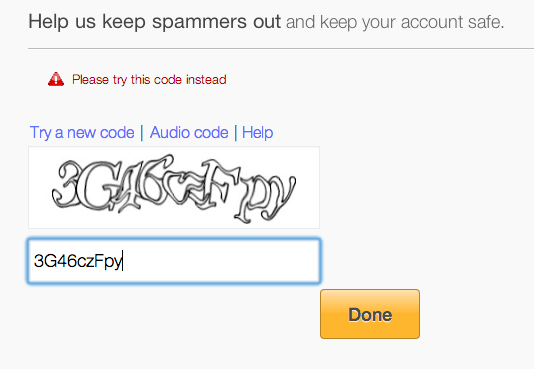This screenshot has height=369, width=534.
Task: Click the "Please try this code instead" message
Action: pos(149,80)
